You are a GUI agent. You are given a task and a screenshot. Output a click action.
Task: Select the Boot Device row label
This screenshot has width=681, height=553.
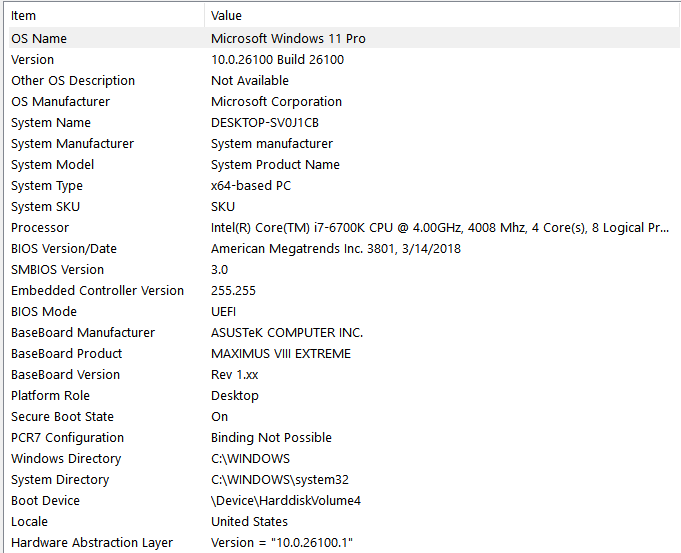point(45,500)
